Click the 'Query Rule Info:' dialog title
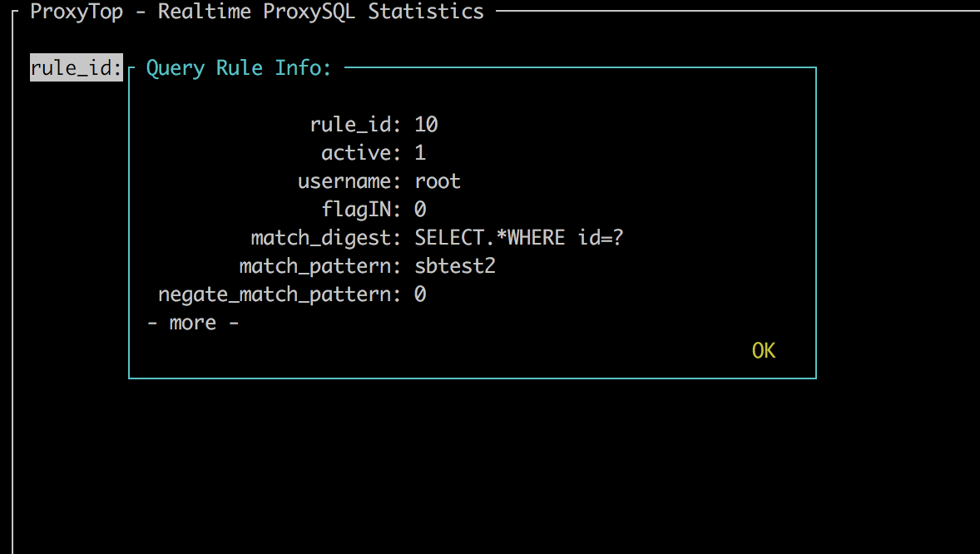 (x=239, y=68)
